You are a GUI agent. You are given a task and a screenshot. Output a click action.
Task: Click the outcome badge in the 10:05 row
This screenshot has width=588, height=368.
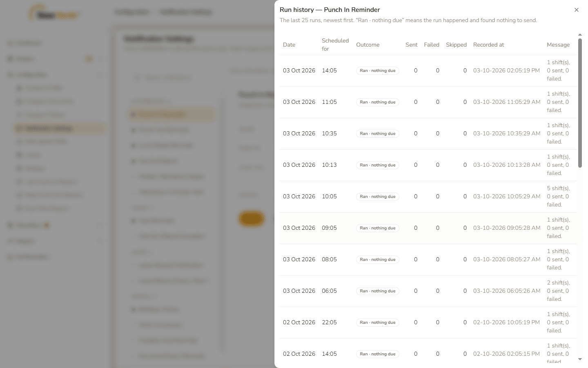pos(378,197)
